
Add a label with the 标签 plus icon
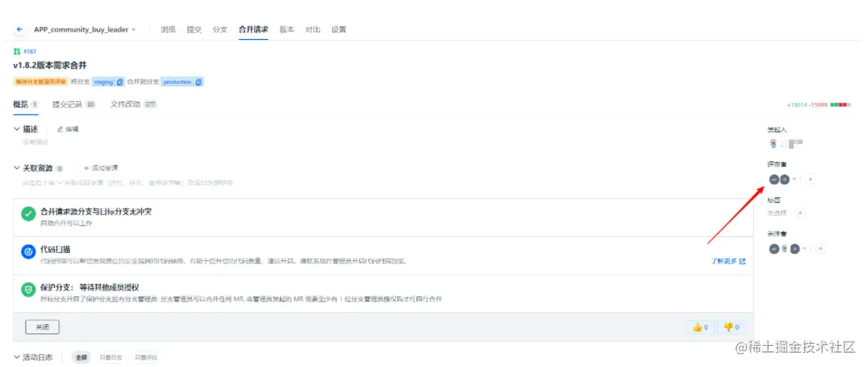click(800, 213)
